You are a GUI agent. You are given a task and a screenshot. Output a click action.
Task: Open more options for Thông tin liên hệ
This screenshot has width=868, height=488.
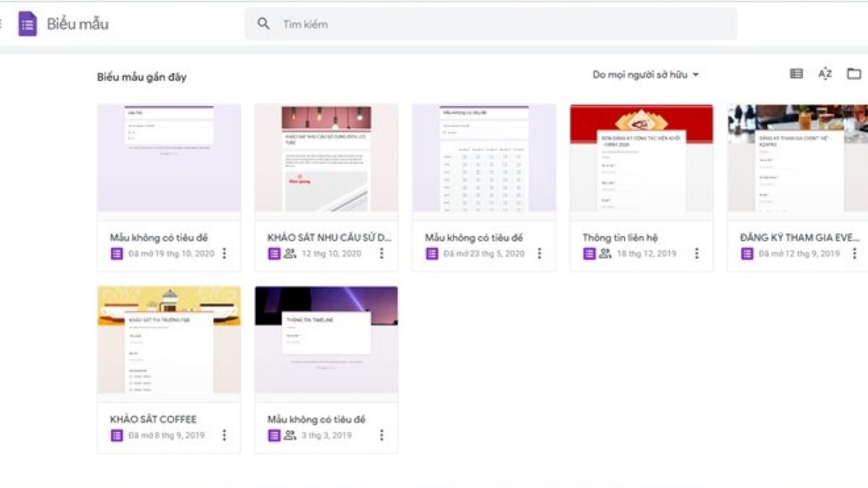click(697, 253)
